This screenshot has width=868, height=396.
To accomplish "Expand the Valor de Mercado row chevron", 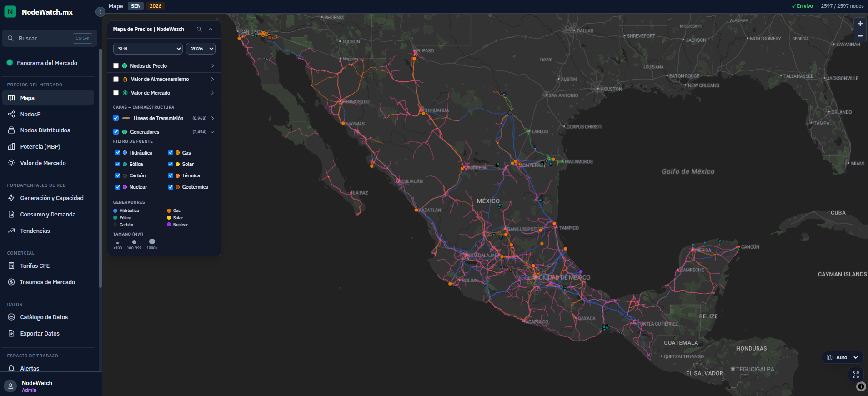I will [x=212, y=93].
